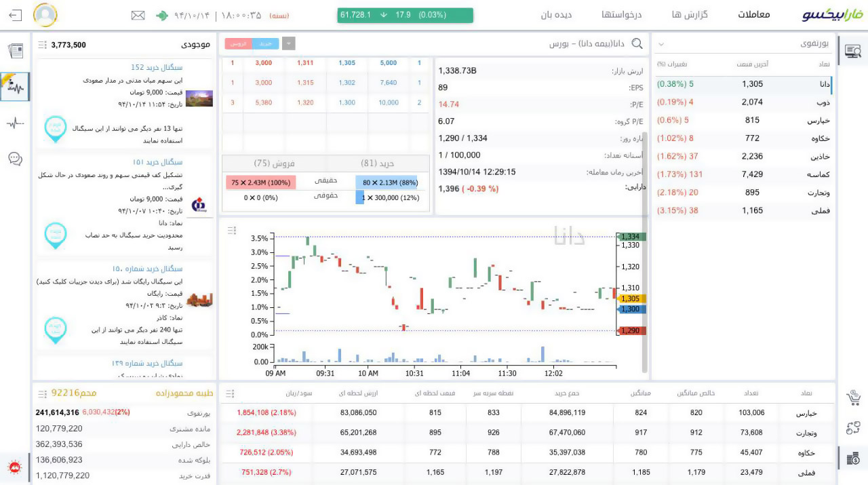This screenshot has width=868, height=485.
Task: Click the blue buy button
Action: coord(265,43)
